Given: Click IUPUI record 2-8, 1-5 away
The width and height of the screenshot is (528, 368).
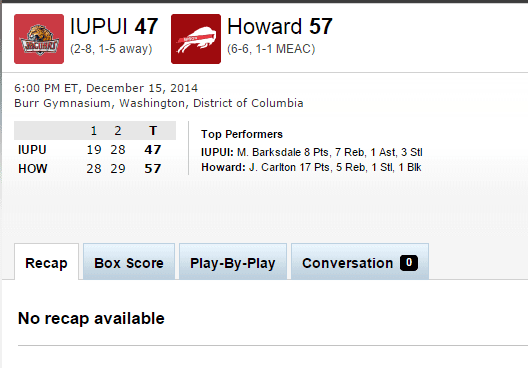Looking at the screenshot, I should (111, 49).
